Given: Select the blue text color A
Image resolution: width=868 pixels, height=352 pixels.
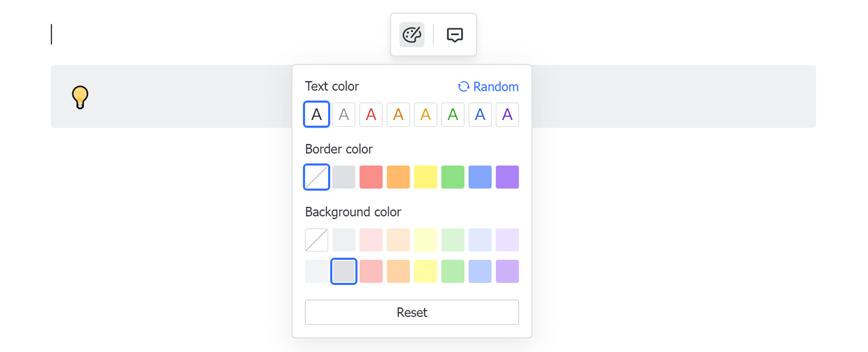Looking at the screenshot, I should pyautogui.click(x=480, y=115).
